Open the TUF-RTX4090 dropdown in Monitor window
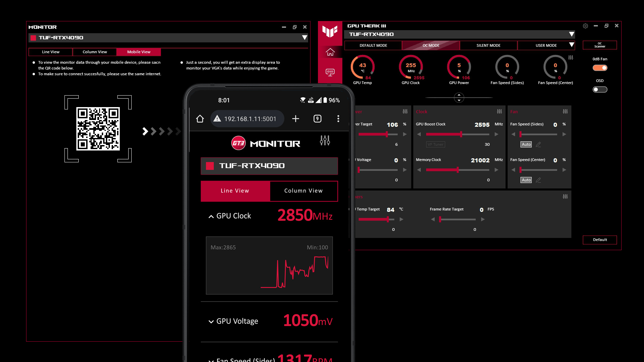Viewport: 644px width, 362px height. pyautogui.click(x=304, y=38)
